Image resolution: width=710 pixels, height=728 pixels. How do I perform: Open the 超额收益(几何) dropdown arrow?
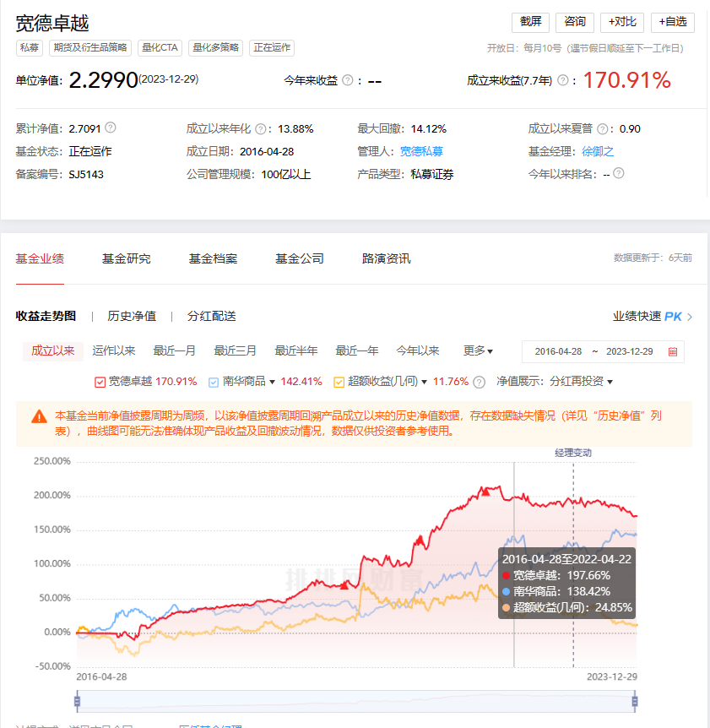point(424,382)
